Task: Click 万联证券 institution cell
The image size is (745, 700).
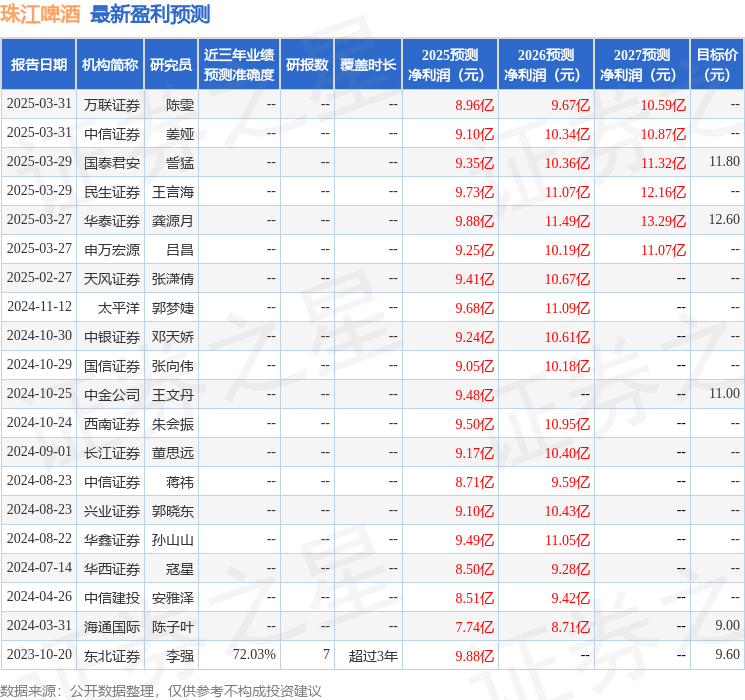Action: (x=112, y=104)
